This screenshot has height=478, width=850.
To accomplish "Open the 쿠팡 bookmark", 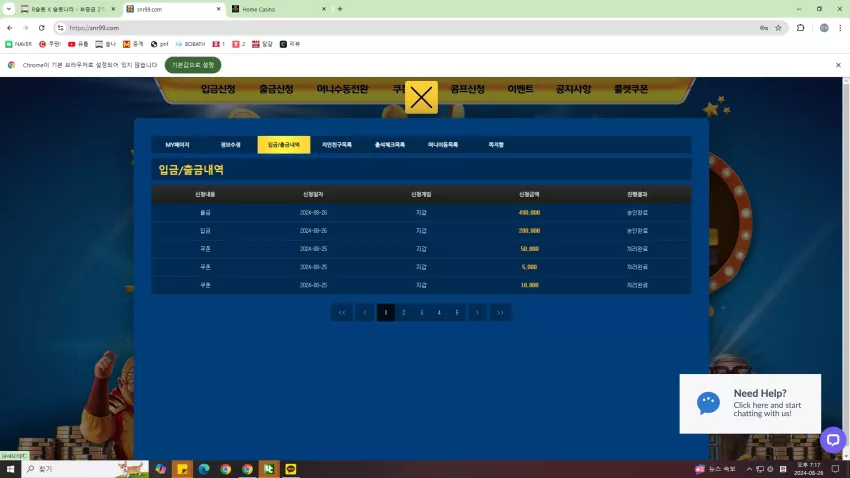I will point(50,44).
